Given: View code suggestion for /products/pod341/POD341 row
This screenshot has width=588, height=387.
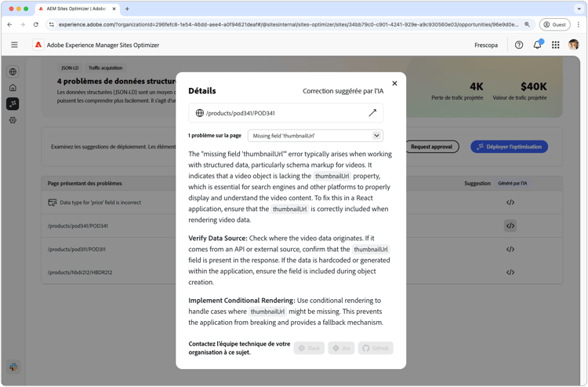Looking at the screenshot, I should [x=510, y=226].
